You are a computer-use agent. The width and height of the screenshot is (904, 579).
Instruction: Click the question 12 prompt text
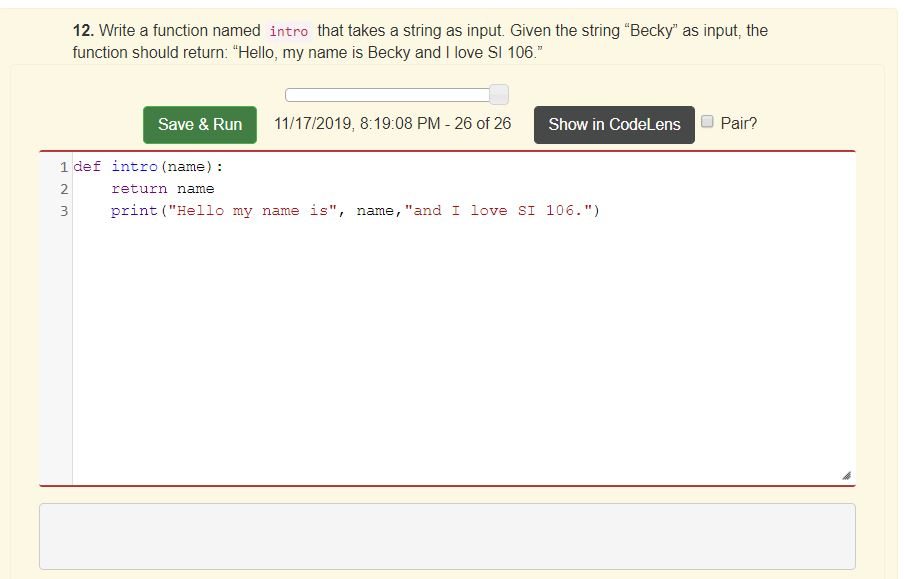(x=400, y=41)
